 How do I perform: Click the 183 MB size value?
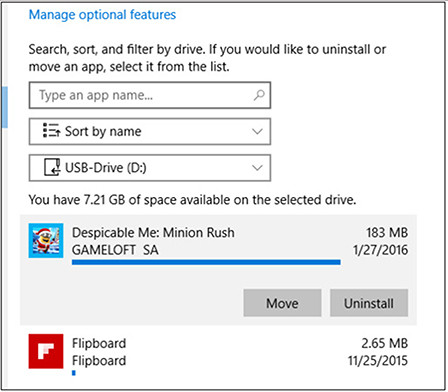point(387,233)
